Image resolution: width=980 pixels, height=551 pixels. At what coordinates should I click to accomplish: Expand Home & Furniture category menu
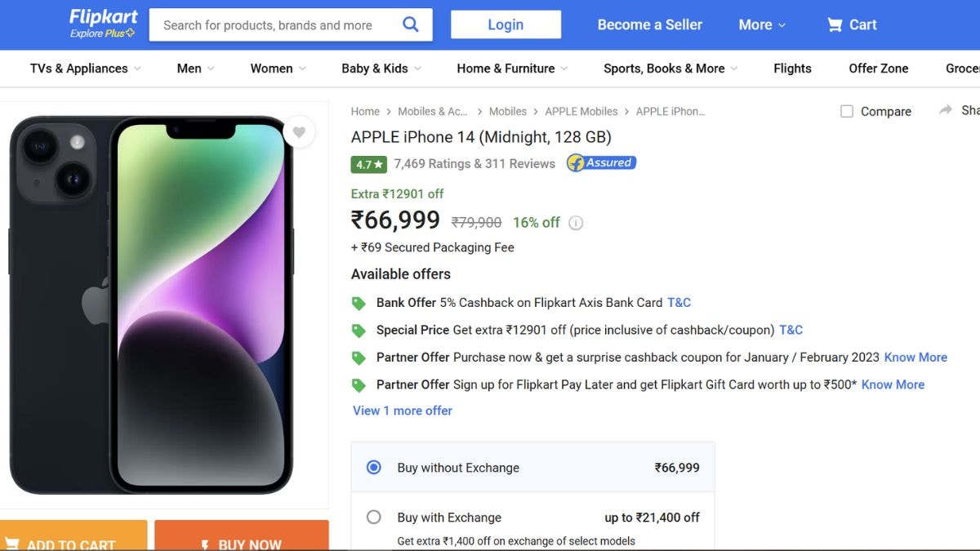512,69
